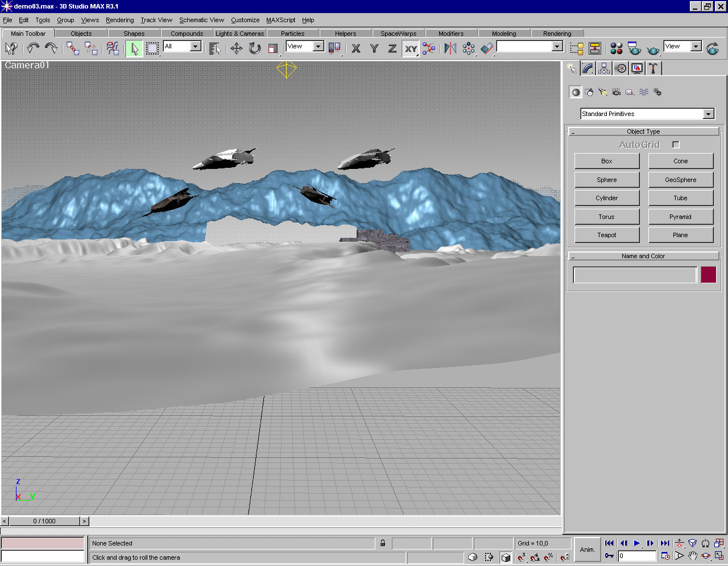The image size is (728, 566).
Task: Activate the Rotate tool
Action: tap(255, 48)
